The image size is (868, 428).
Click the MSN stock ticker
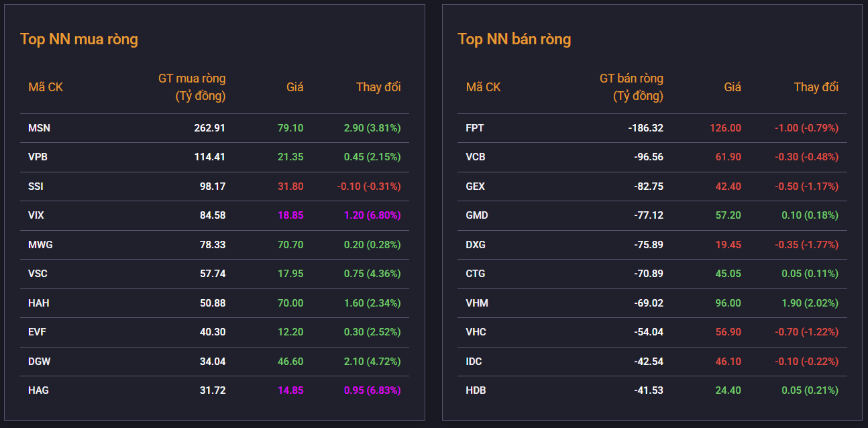point(39,128)
